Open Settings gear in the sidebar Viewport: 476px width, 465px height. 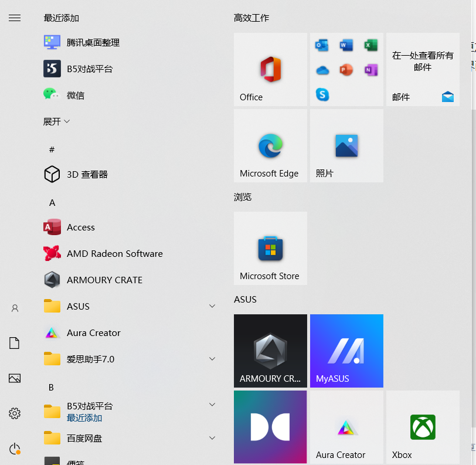click(15, 413)
